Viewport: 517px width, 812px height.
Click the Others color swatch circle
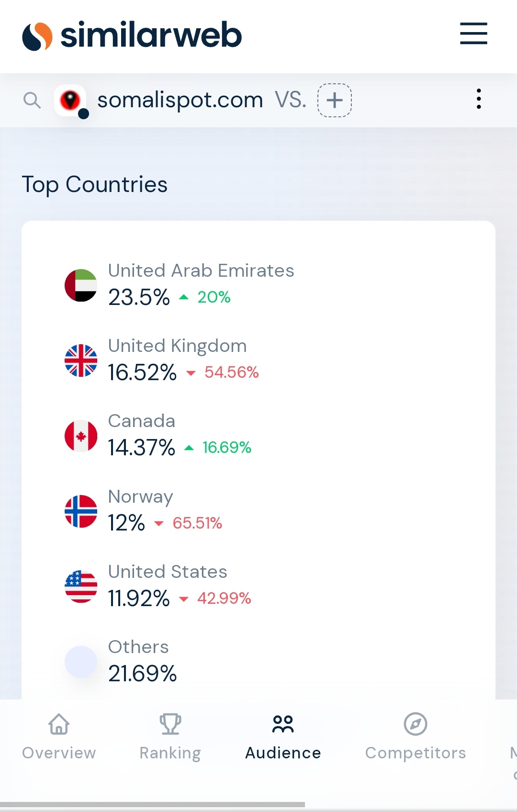click(81, 662)
